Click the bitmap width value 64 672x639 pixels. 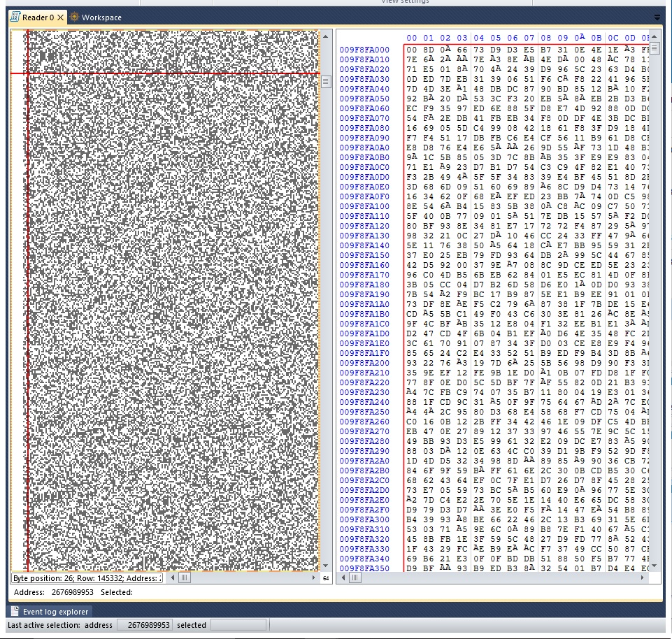click(x=325, y=578)
